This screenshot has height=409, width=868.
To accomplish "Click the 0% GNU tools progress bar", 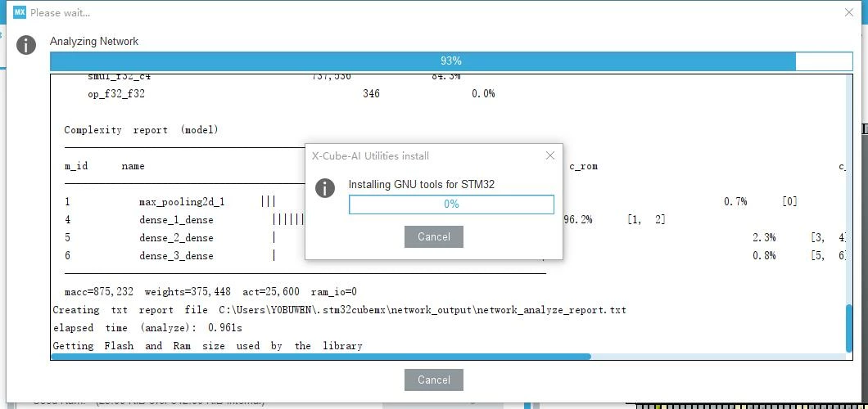I will pos(451,204).
